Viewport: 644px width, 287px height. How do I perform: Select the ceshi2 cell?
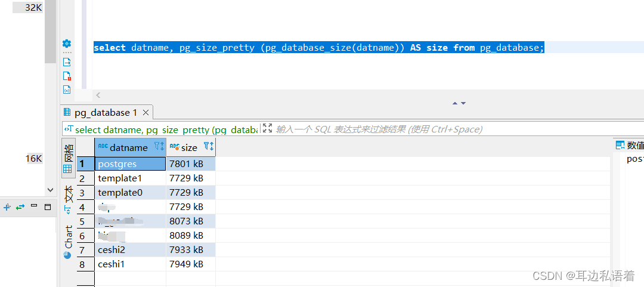(130, 249)
